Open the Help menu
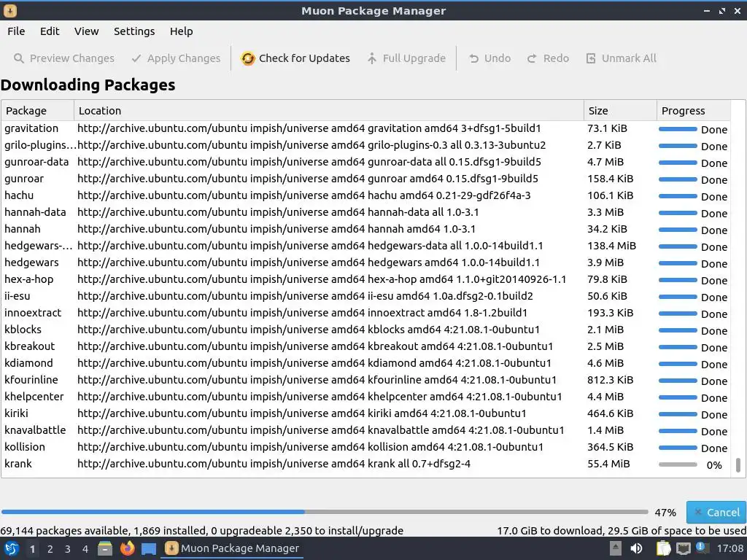Viewport: 747px width, 560px height. pos(182,31)
